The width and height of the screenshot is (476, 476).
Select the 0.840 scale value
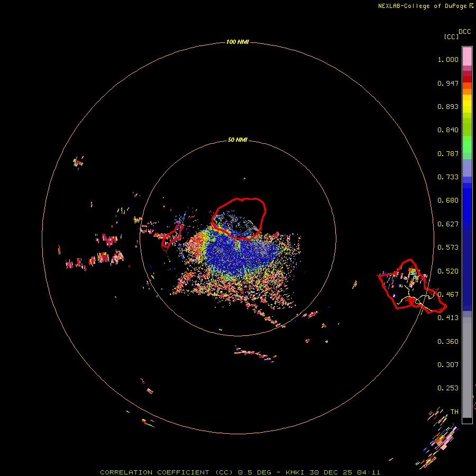tap(448, 130)
